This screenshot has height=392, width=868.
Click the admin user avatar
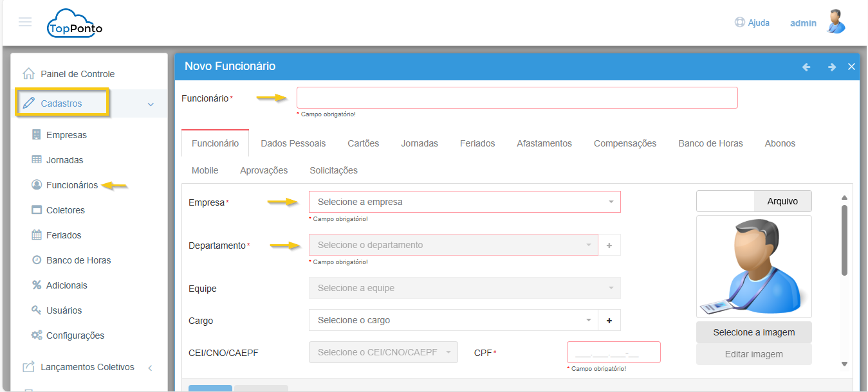coord(836,22)
